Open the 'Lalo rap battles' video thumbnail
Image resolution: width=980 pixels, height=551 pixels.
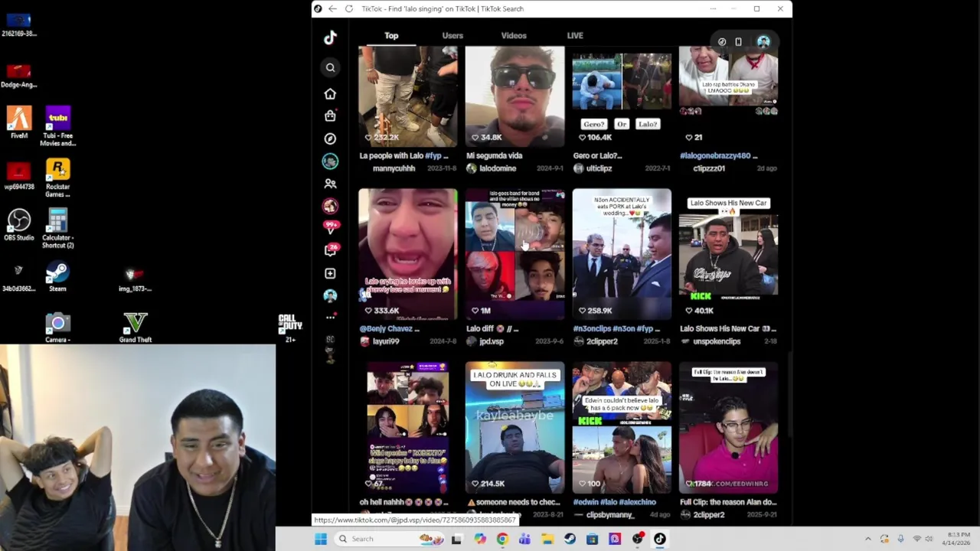[x=729, y=96]
